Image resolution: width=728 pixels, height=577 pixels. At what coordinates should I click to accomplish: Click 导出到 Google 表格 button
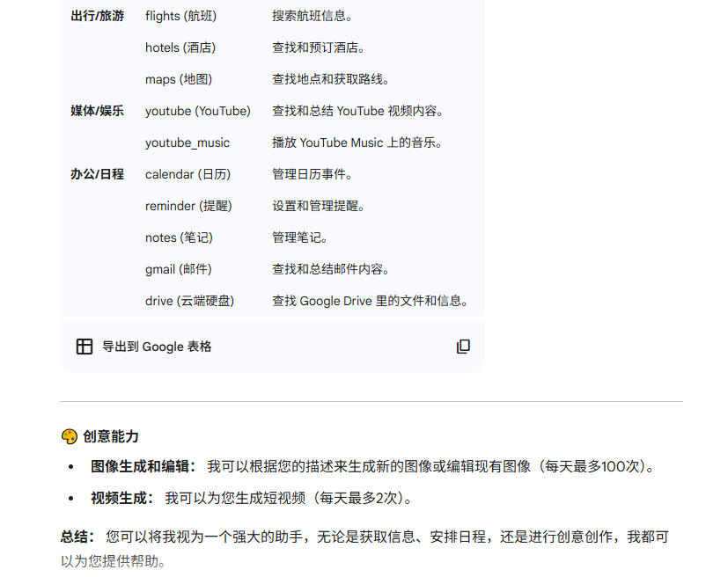click(157, 347)
